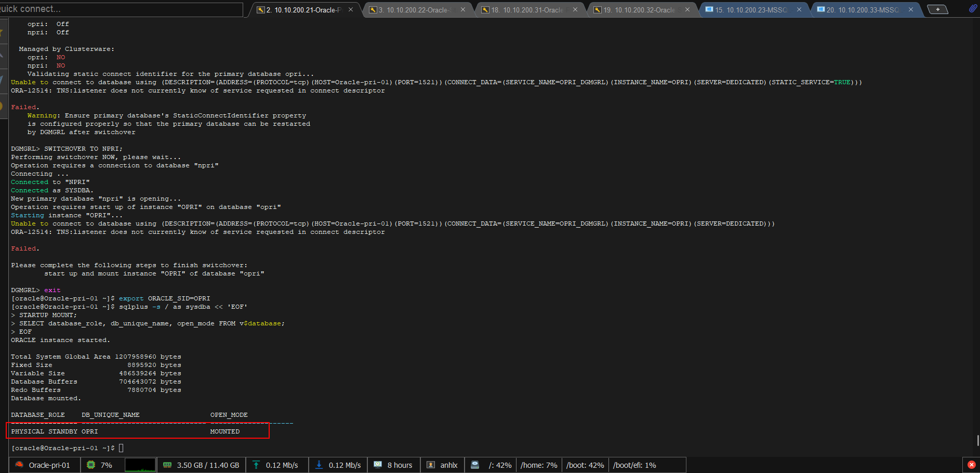Click the key icon on the 10.10.200.21 tab
This screenshot has height=473, width=980.
(261, 10)
